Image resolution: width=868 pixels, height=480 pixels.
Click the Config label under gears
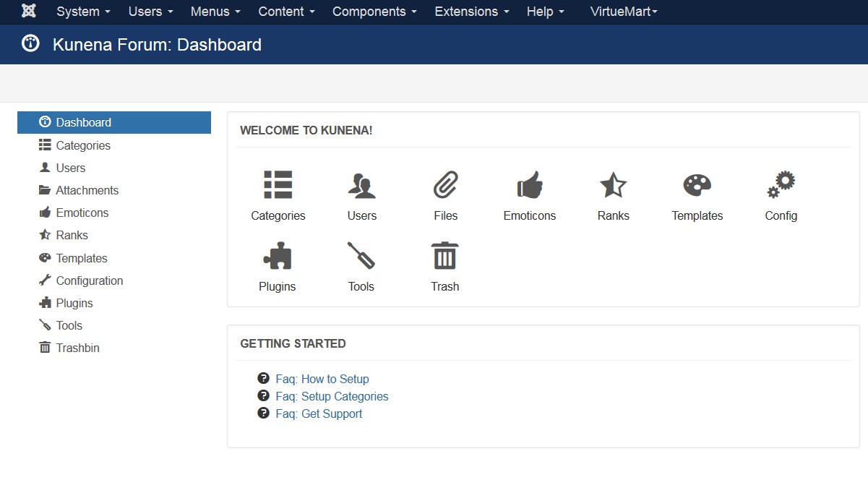point(781,215)
